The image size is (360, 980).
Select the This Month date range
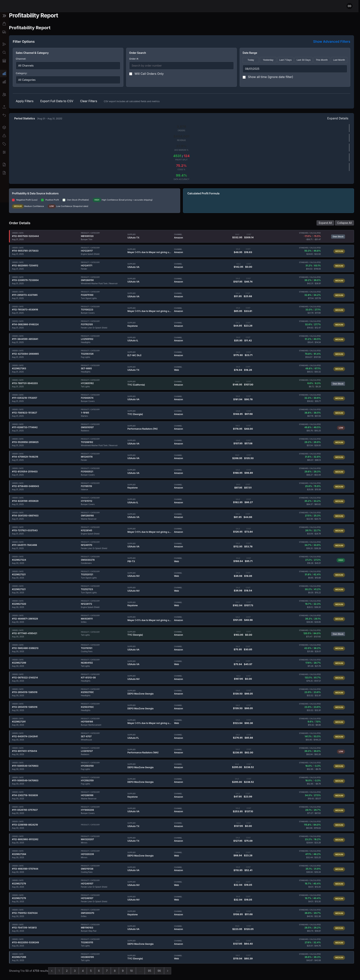322,60
